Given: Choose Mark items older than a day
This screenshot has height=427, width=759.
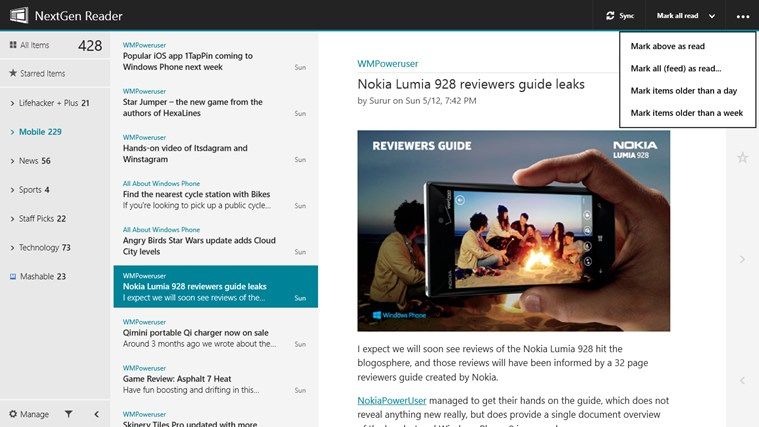Looking at the screenshot, I should tap(683, 91).
